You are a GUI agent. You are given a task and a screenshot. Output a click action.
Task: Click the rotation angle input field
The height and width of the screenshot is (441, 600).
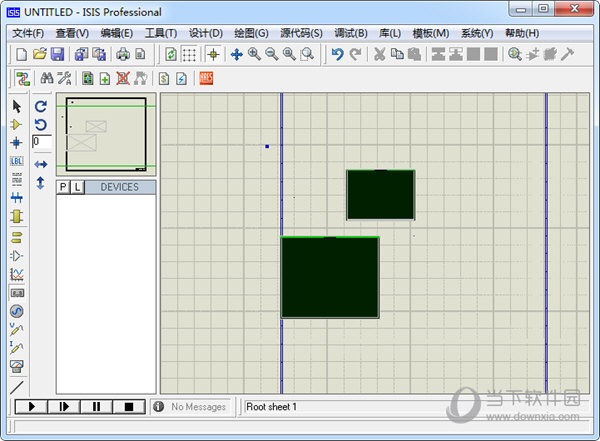click(41, 143)
